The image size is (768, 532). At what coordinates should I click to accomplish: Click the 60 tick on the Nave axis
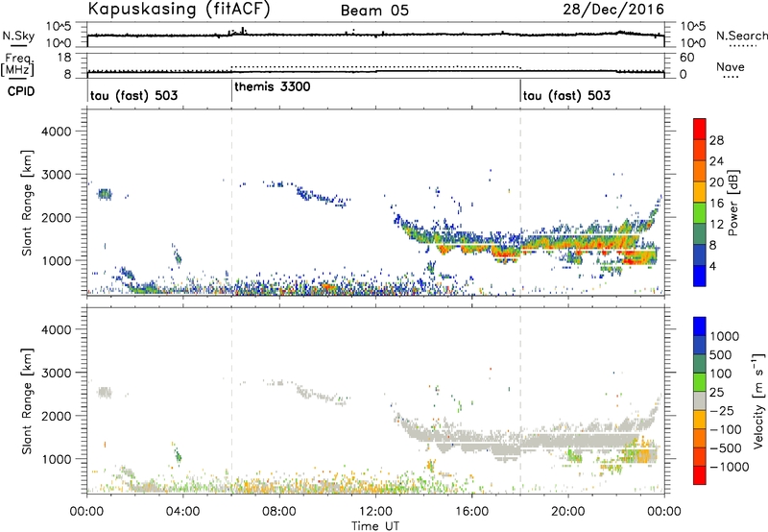(687, 58)
